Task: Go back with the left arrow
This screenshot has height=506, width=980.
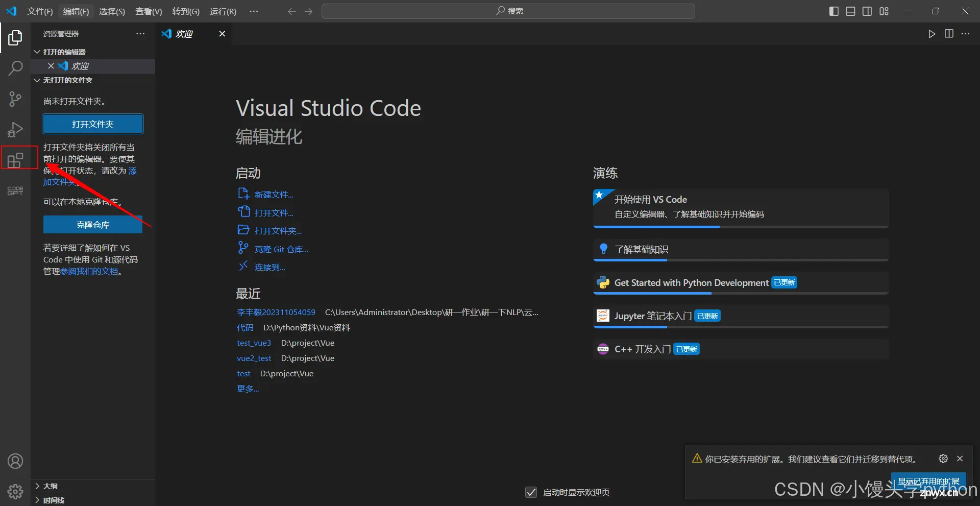Action: click(x=291, y=11)
